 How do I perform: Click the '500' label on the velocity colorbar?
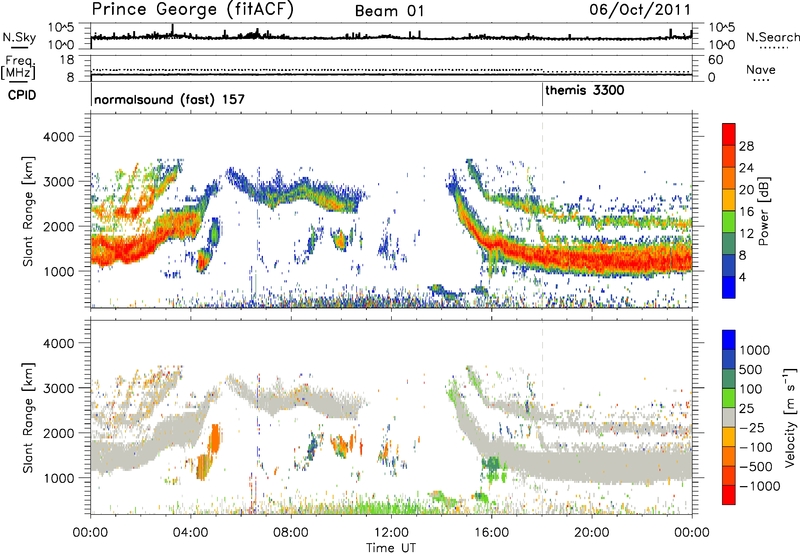[x=753, y=369]
